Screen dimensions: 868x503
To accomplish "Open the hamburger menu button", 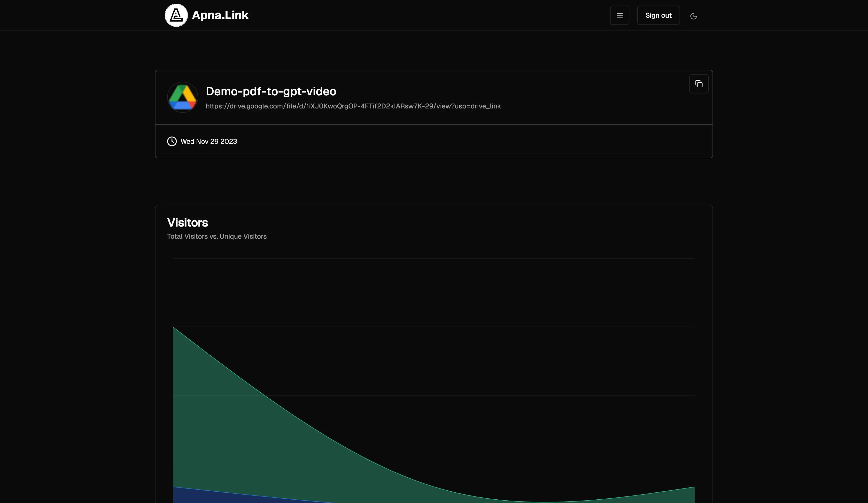I will click(619, 15).
